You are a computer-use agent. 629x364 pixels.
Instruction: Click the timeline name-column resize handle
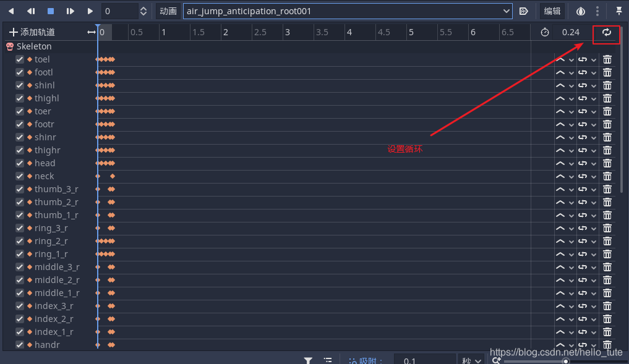[92, 32]
